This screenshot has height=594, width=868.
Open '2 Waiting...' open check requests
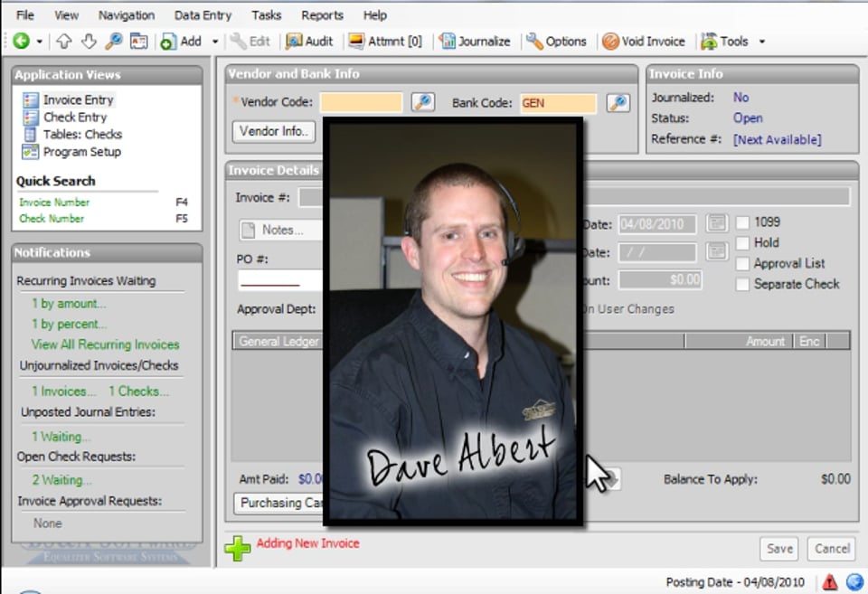61,480
